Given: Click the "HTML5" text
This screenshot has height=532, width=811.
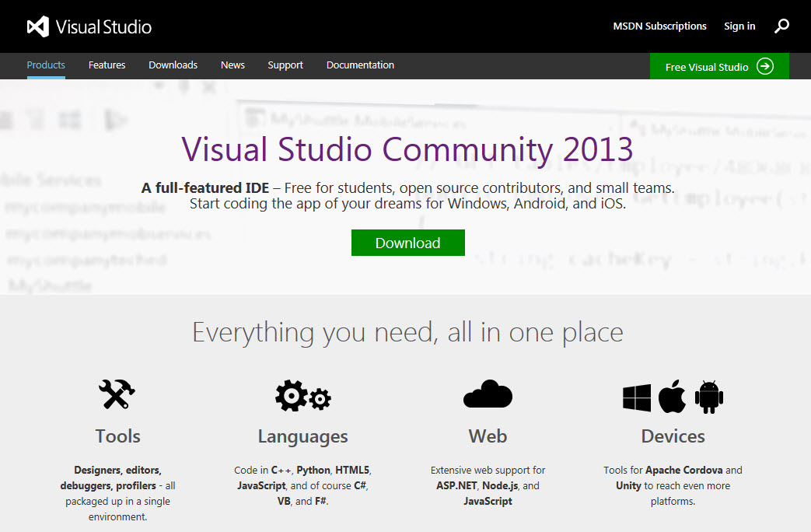Looking at the screenshot, I should pos(352,470).
